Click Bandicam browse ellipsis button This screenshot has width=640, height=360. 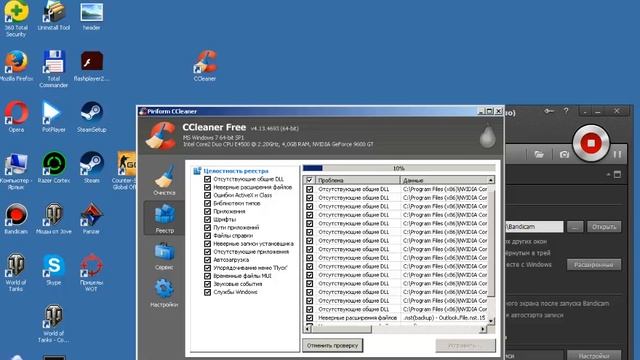coord(575,227)
